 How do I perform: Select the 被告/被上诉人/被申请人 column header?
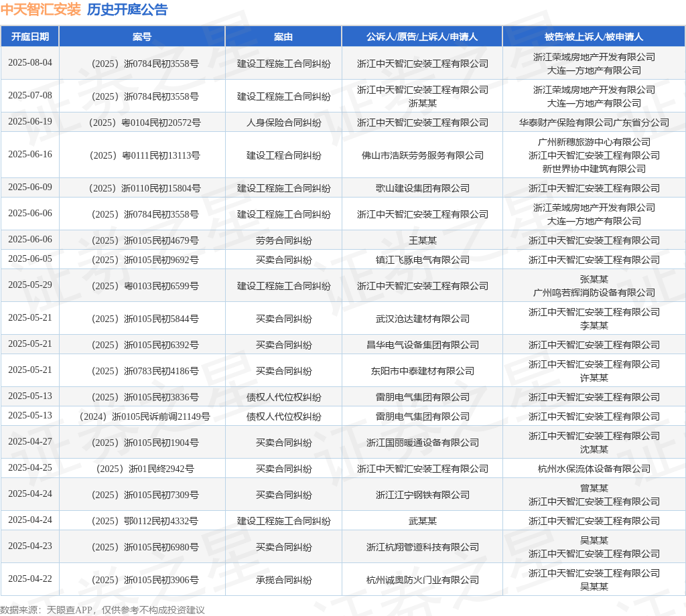point(594,37)
